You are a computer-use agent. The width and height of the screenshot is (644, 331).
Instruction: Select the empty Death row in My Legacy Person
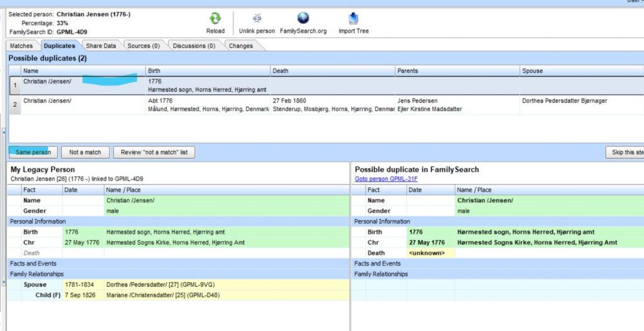178,253
